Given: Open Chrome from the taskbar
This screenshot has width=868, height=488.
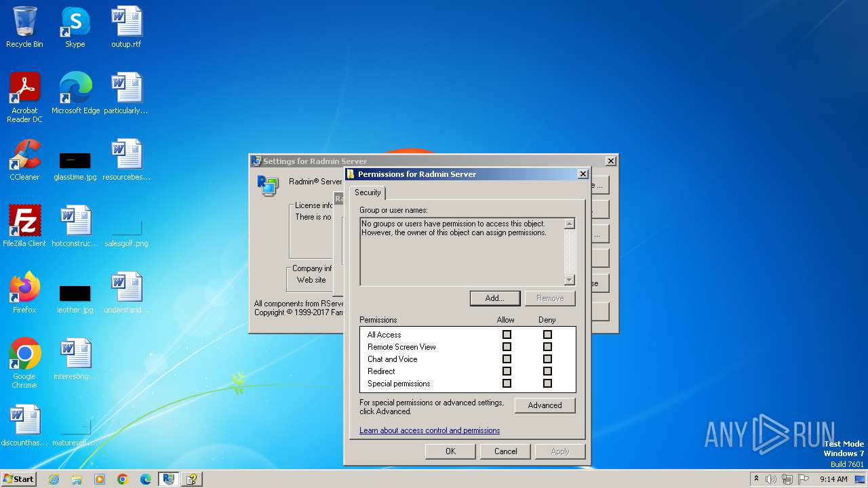Looking at the screenshot, I should [123, 479].
